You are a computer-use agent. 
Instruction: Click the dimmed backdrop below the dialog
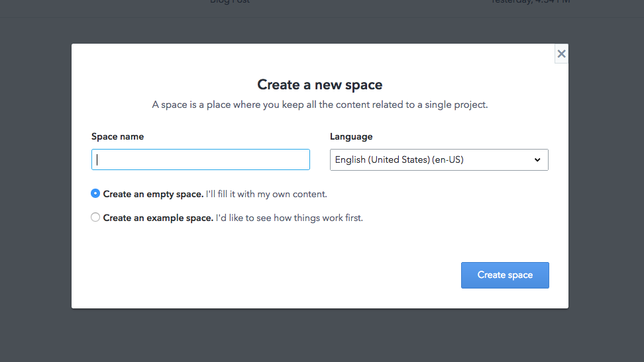pyautogui.click(x=319, y=336)
